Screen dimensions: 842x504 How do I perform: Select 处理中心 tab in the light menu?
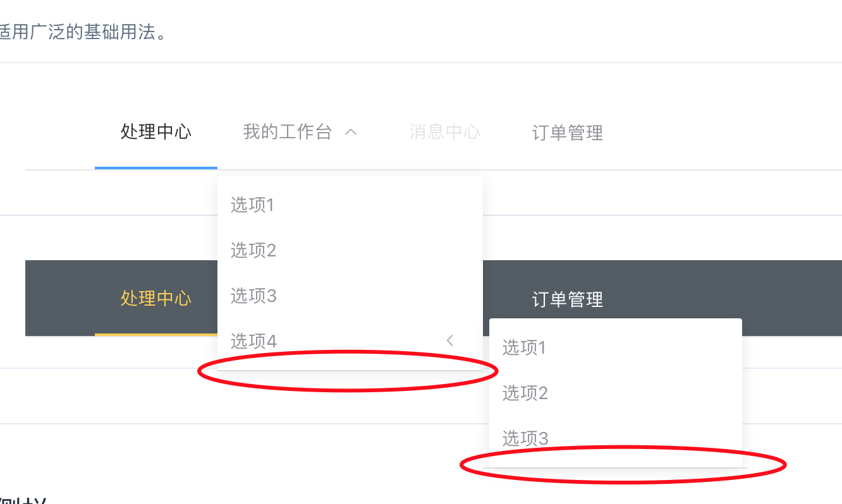point(156,132)
